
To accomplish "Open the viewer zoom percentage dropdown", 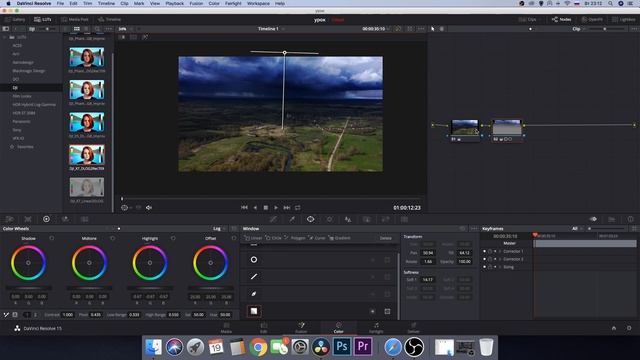I will click(125, 29).
